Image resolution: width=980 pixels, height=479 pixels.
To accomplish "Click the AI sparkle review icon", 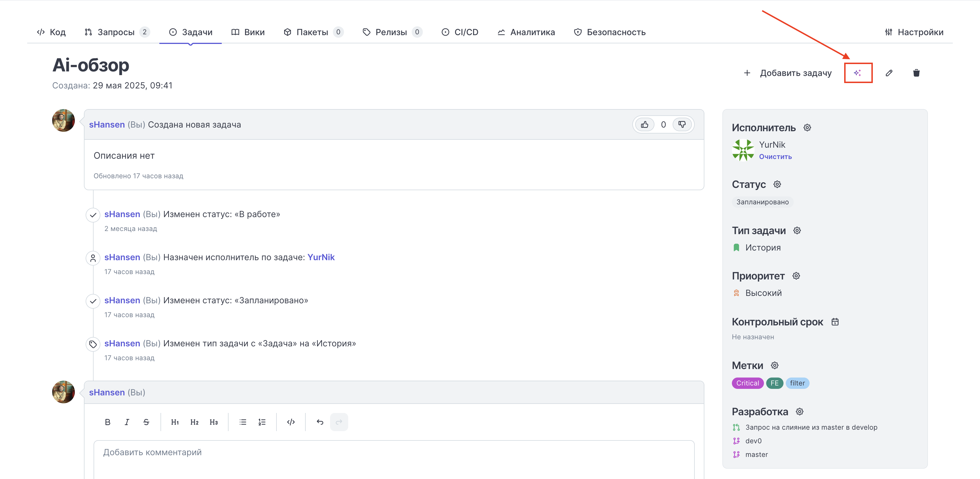I will tap(857, 73).
